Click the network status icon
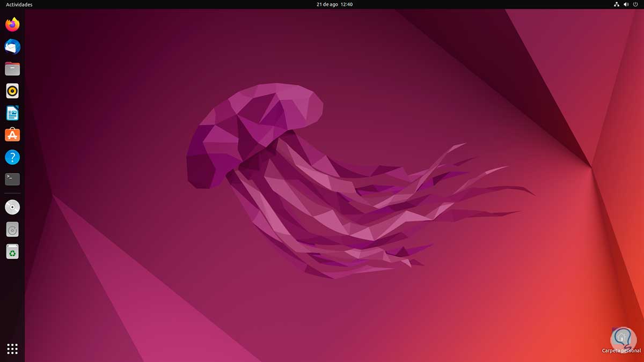Image resolution: width=644 pixels, height=362 pixels. 617,4
